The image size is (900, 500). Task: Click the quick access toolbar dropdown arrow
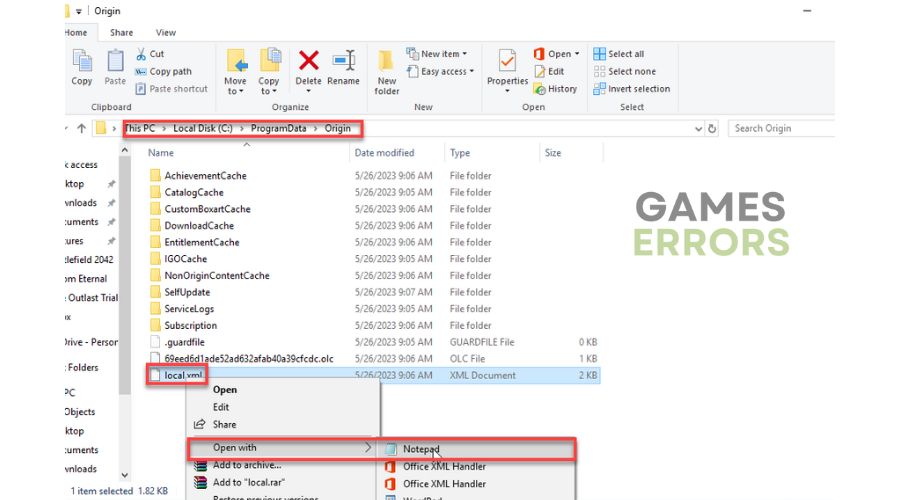click(x=79, y=11)
